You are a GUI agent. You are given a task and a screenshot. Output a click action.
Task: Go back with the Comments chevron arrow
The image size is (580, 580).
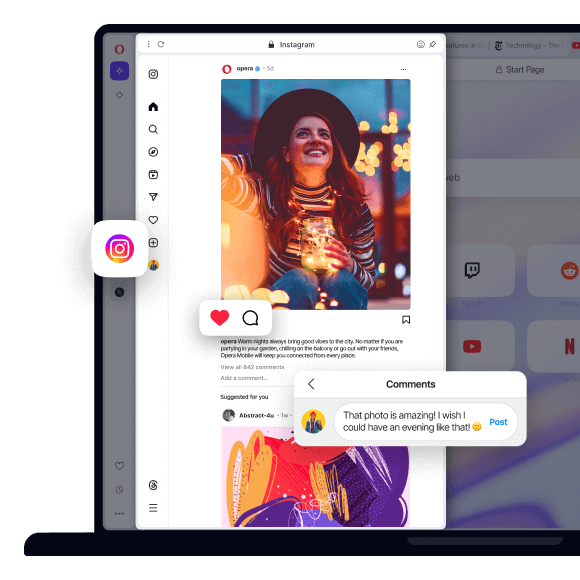311,384
